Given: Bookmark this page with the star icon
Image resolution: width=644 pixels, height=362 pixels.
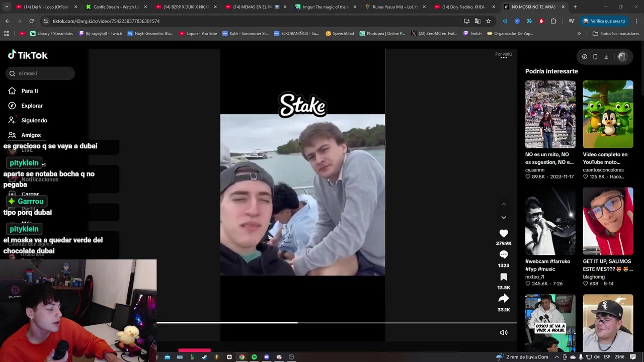Looking at the screenshot, I should tap(488, 21).
